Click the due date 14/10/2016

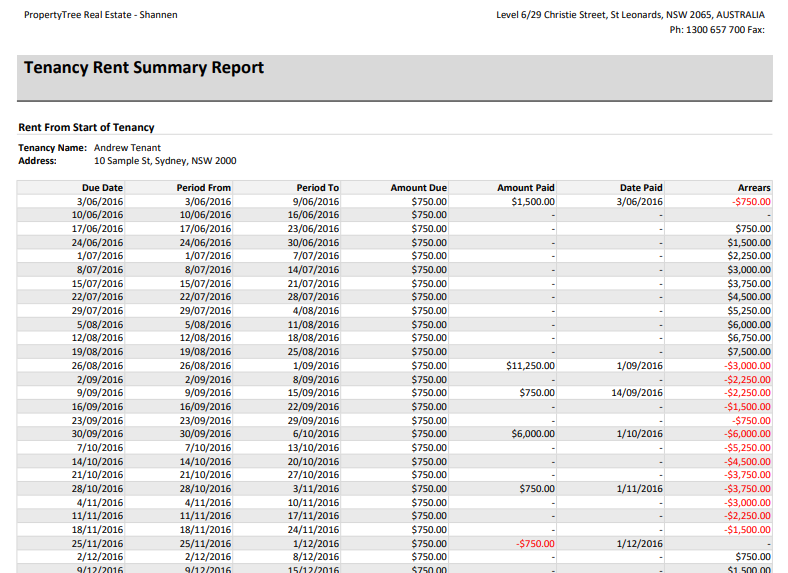click(97, 461)
